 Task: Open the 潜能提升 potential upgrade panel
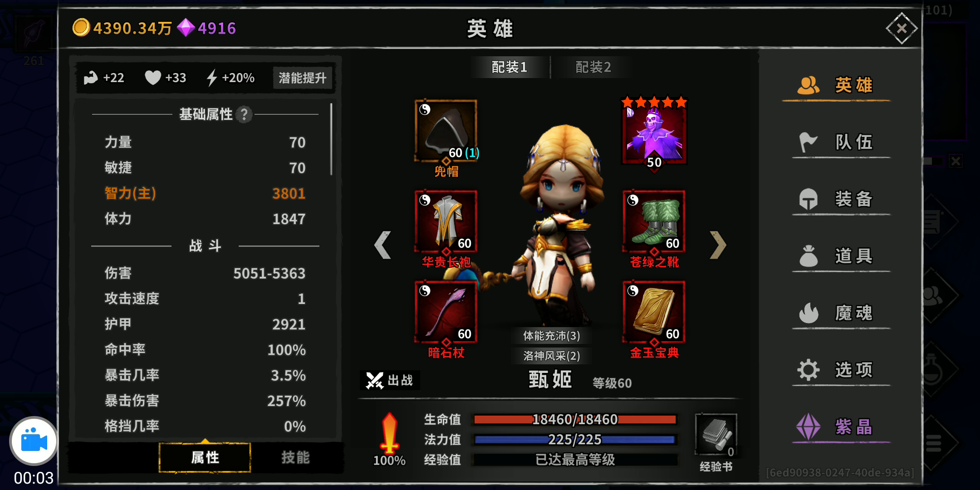(x=303, y=78)
